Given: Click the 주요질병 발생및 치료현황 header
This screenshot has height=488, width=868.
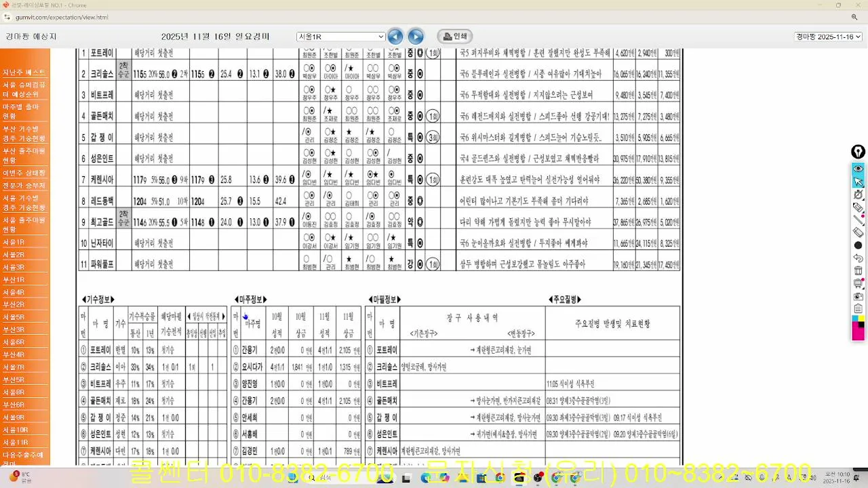Looking at the screenshot, I should [612, 324].
